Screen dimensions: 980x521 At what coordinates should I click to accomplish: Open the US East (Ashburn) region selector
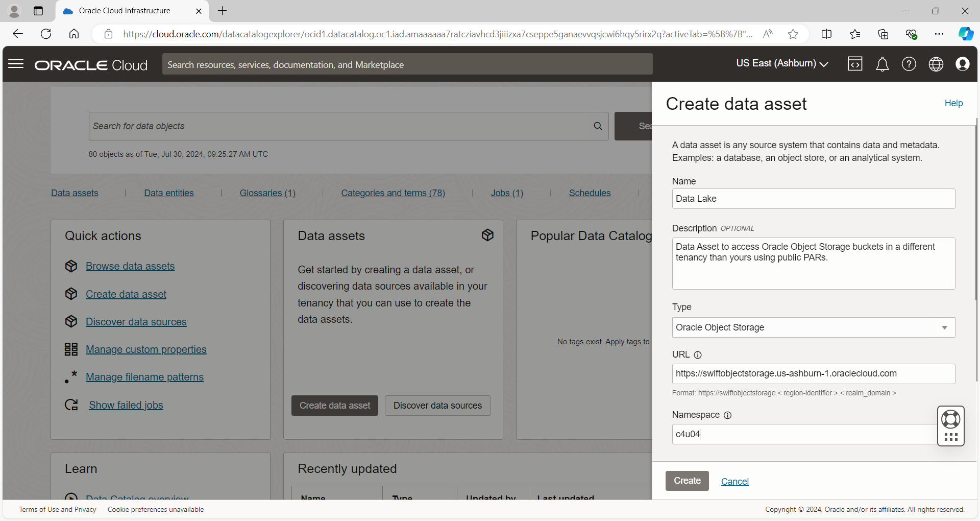[x=782, y=63]
